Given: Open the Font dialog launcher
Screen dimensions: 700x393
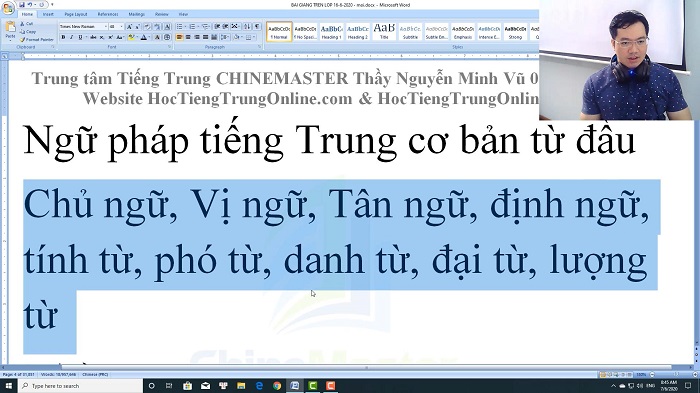Looking at the screenshot, I should coord(170,46).
